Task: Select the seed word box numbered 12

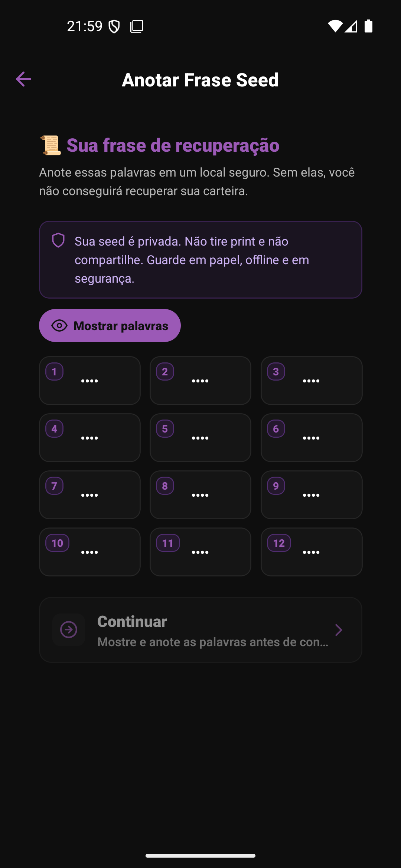Action: [x=312, y=552]
